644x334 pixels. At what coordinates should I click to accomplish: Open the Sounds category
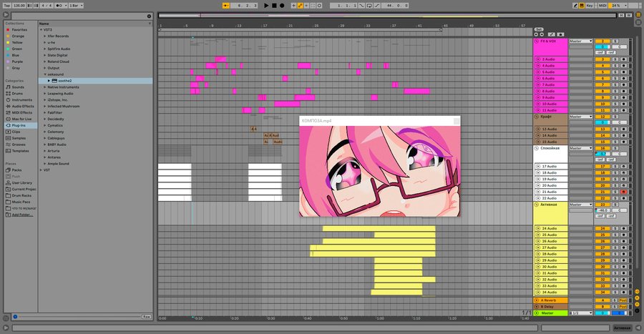18,87
